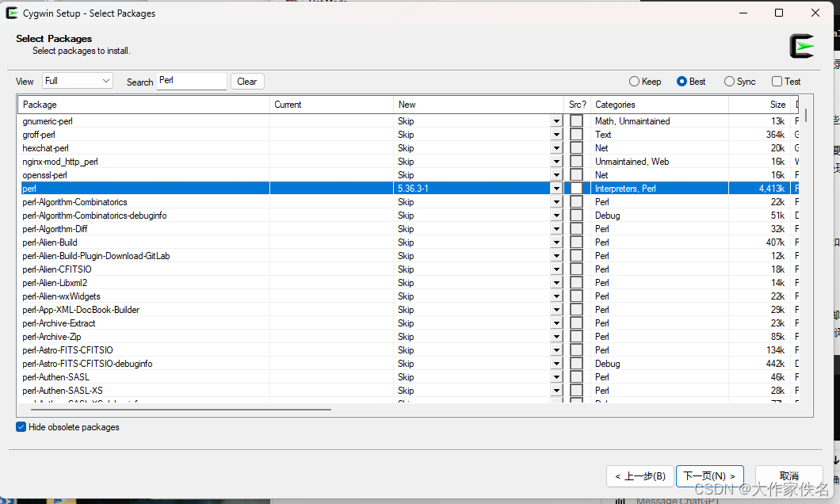Open the Skip dropdown for perl-Algorithm-Combinatorics
840x504 pixels.
pyautogui.click(x=556, y=202)
